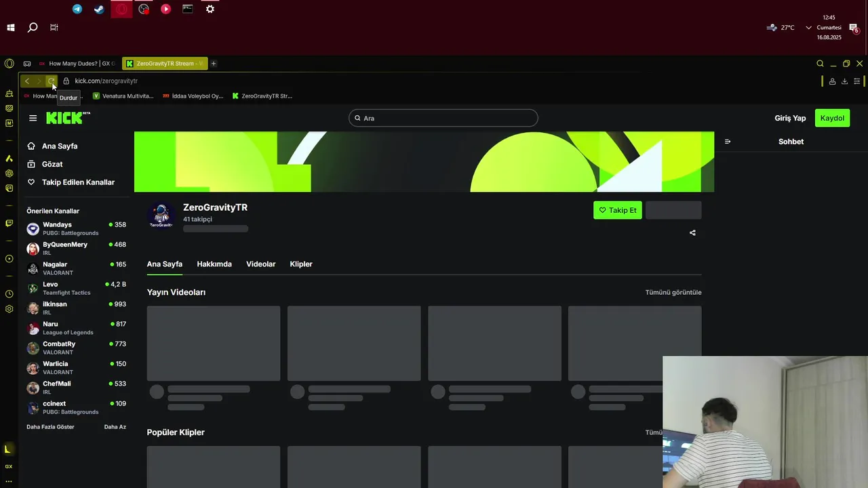868x488 pixels.
Task: Open the Nagalar recommended channel
Action: tap(76, 268)
